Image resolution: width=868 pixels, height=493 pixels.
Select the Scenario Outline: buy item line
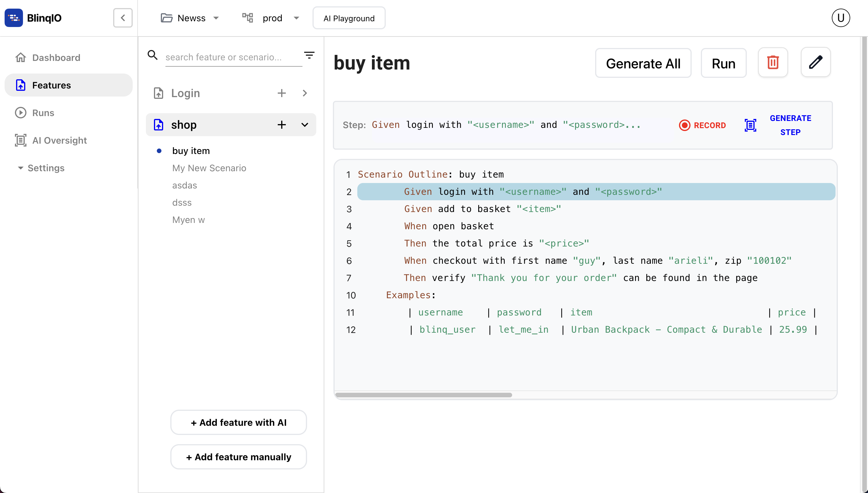click(431, 174)
